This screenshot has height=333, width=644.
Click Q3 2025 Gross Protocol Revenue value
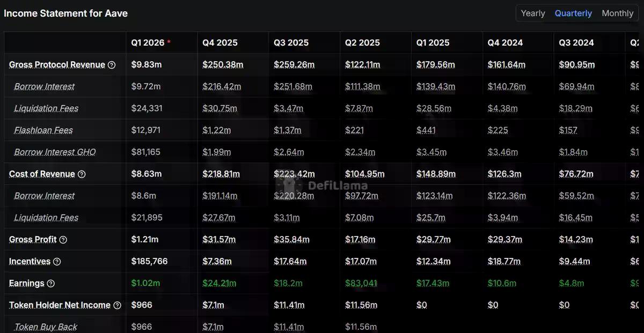(x=294, y=65)
